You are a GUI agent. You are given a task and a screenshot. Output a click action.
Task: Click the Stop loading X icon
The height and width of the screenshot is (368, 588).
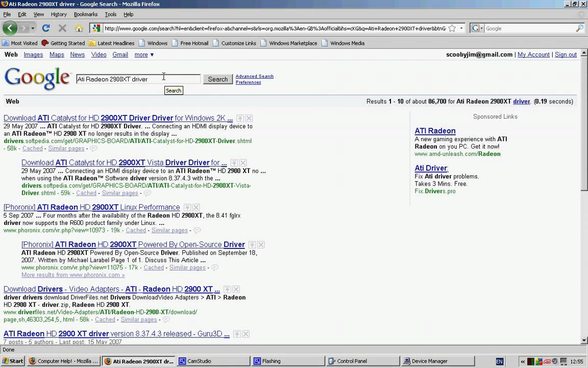[62, 28]
